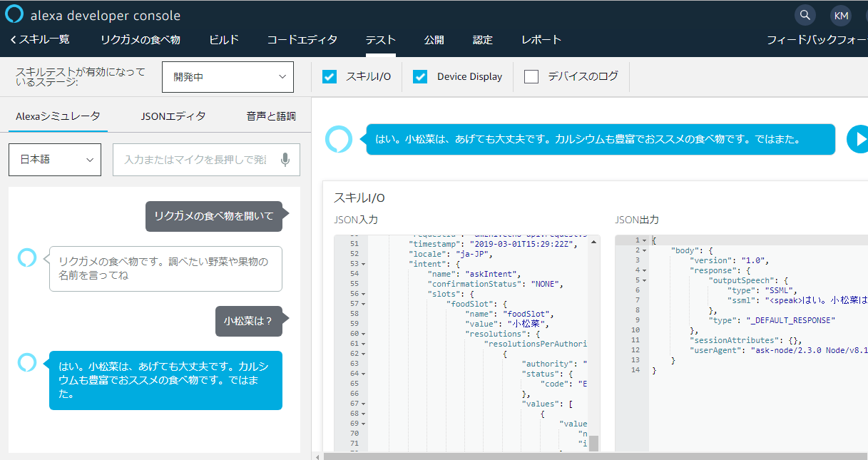Click the フィードバックフォーラム link
This screenshot has width=868, height=460.
[x=817, y=40]
